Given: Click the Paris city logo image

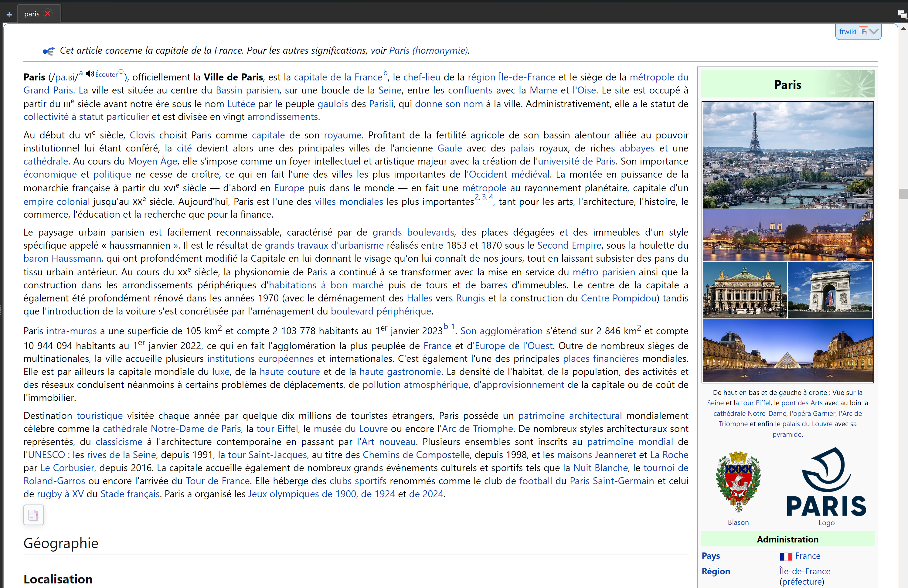Looking at the screenshot, I should click(826, 482).
